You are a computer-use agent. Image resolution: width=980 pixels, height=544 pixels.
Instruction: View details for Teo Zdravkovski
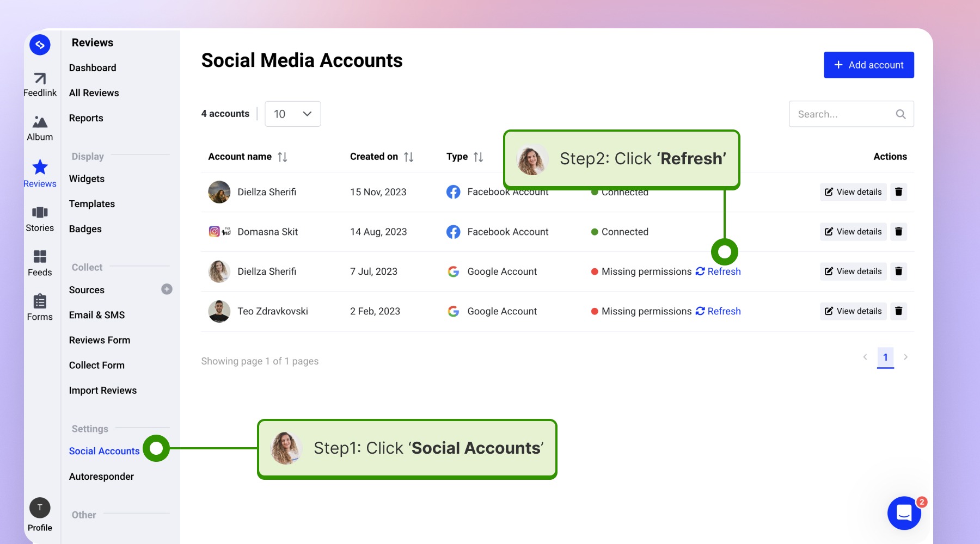[x=853, y=311]
